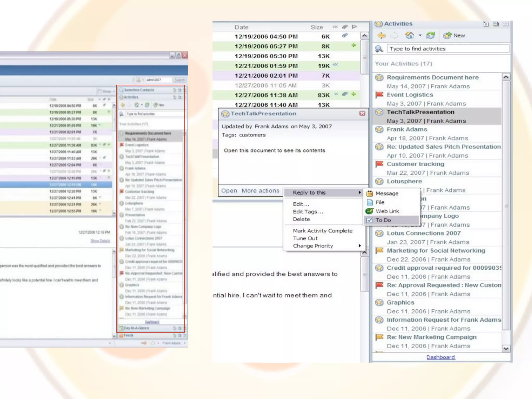
Task: Click the magnifier search icon in Activities
Action: pos(379,49)
